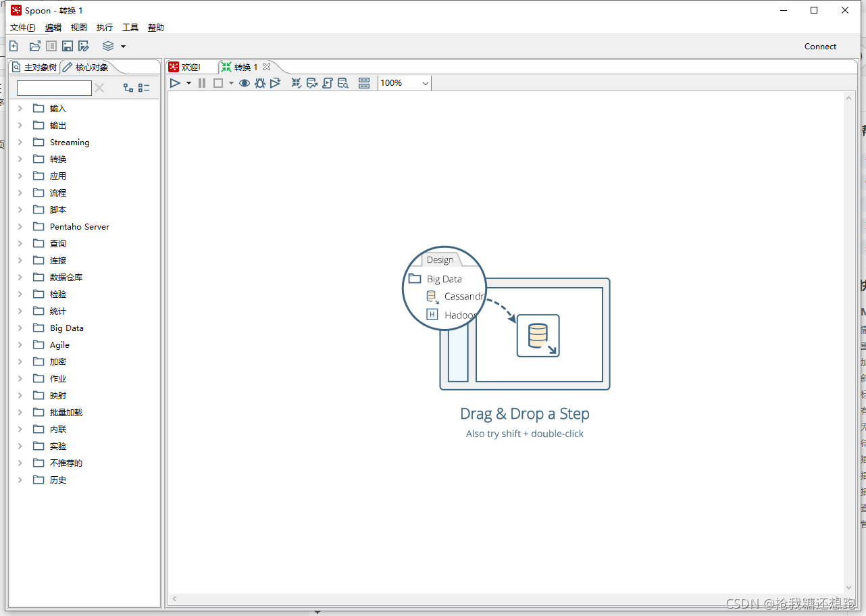Open the 视图 menu
This screenshot has width=866, height=616.
(79, 28)
